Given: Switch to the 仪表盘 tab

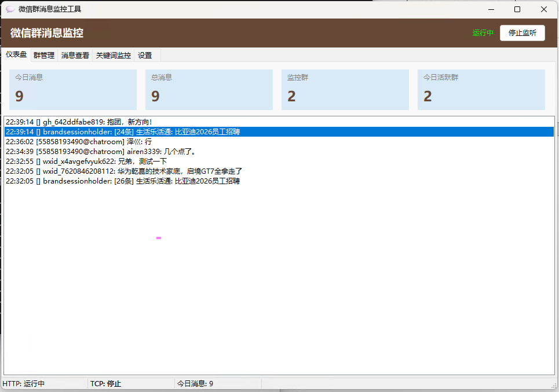Looking at the screenshot, I should pos(16,54).
